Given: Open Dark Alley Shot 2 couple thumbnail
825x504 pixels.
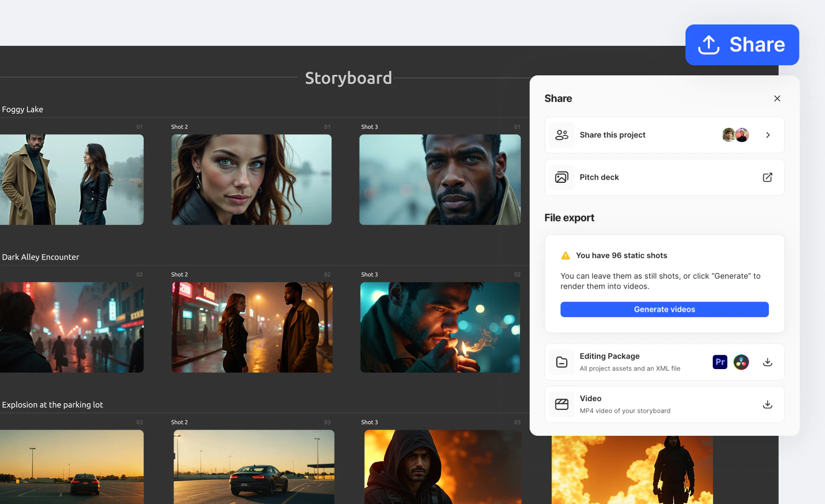Looking at the screenshot, I should [x=252, y=327].
